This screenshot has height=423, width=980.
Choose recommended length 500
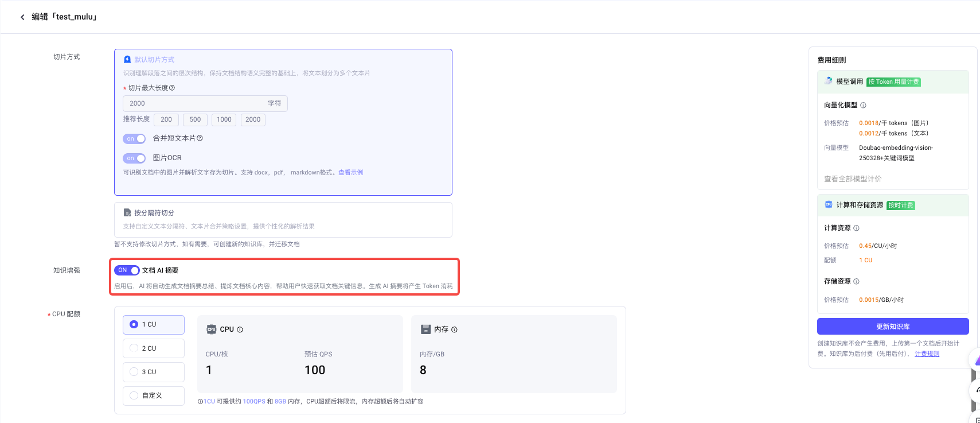(x=195, y=119)
